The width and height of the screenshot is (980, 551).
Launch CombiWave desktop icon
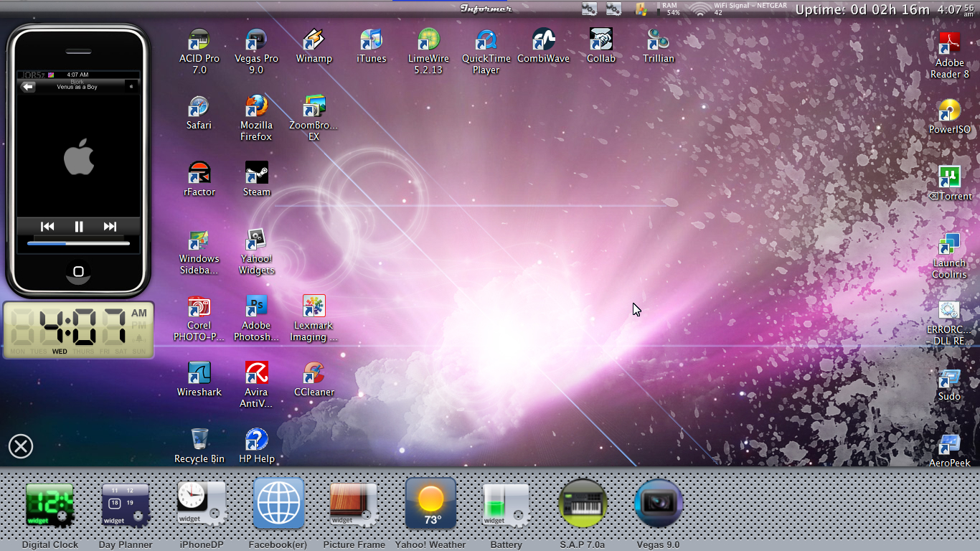click(543, 46)
